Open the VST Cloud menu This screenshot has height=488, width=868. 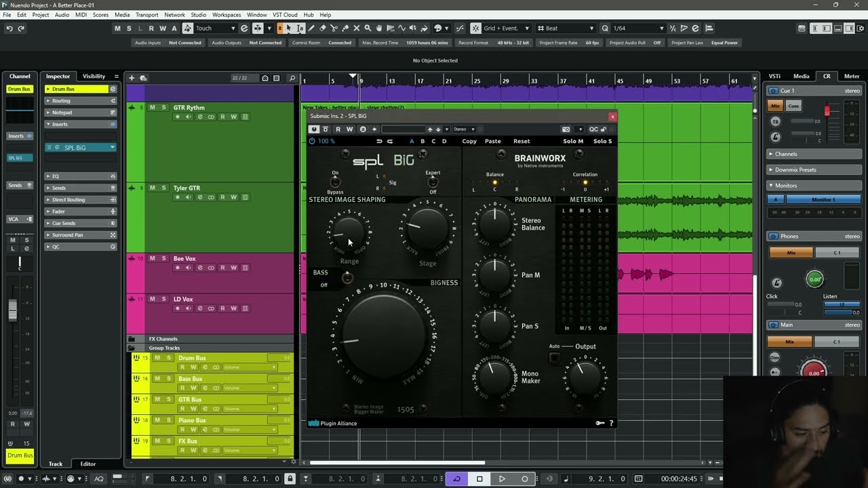click(285, 15)
